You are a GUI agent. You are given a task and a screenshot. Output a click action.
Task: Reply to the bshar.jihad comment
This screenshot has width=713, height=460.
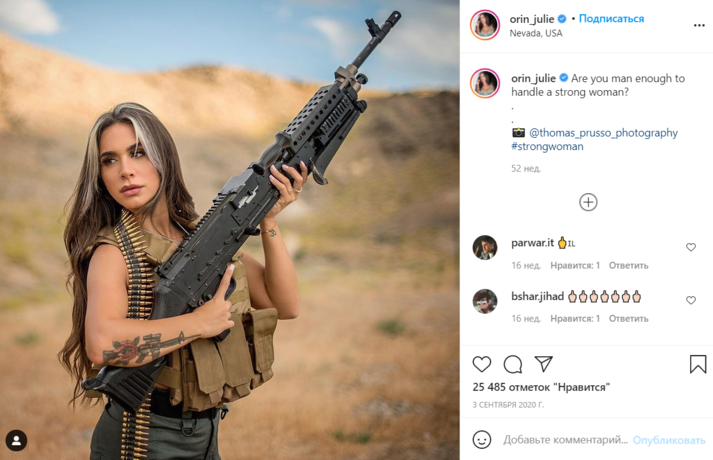628,319
